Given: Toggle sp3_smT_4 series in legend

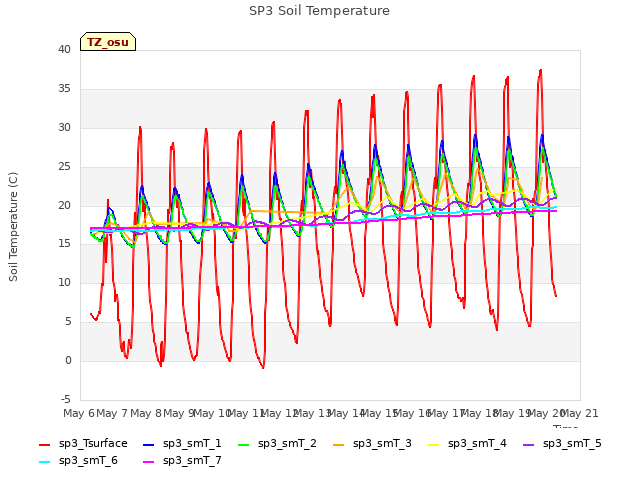Looking at the screenshot, I should (x=467, y=444).
